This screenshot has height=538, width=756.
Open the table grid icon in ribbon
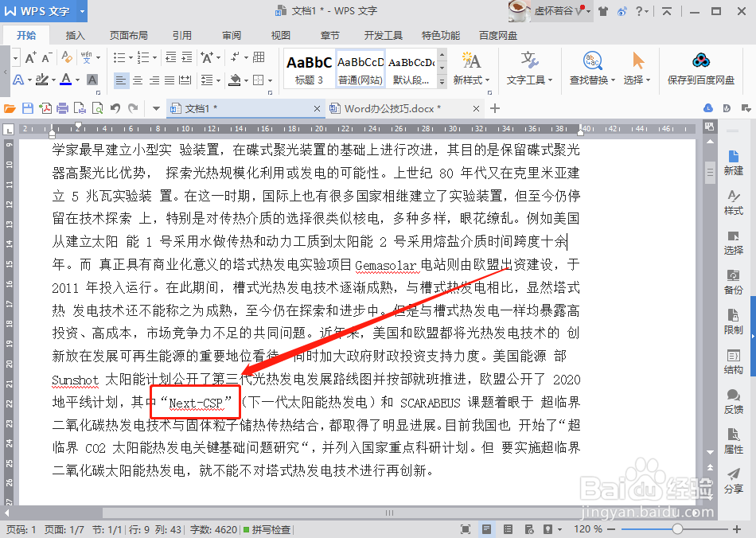pyautogui.click(x=259, y=57)
